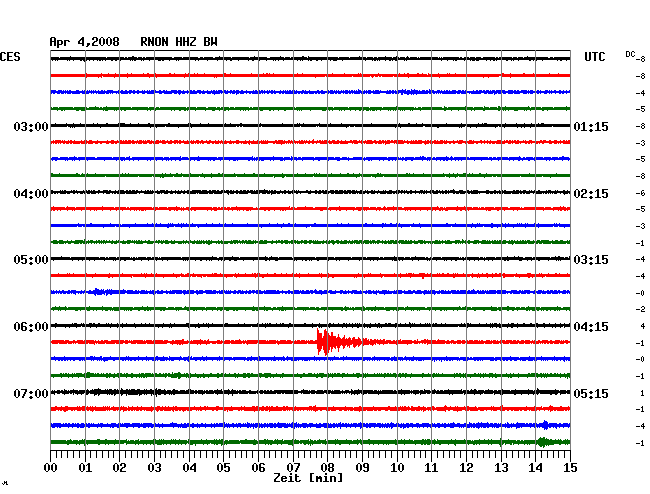Click the "08" minute tick label
The image size is (650, 494).
(327, 468)
